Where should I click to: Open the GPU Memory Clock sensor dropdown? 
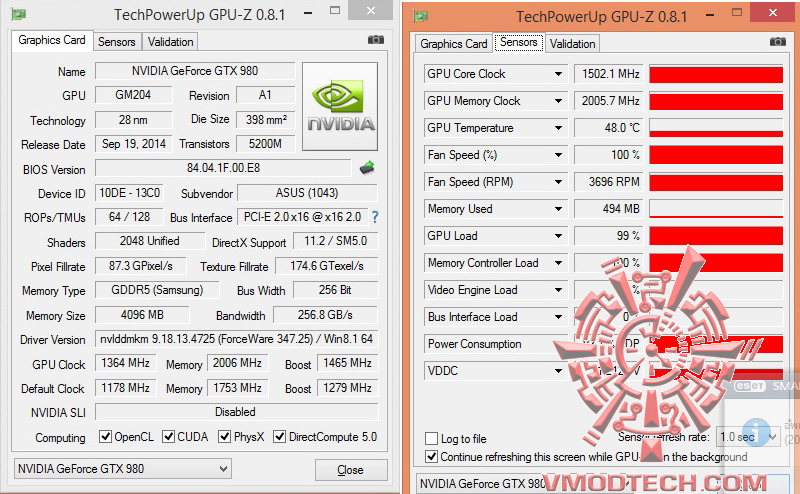pyautogui.click(x=558, y=101)
